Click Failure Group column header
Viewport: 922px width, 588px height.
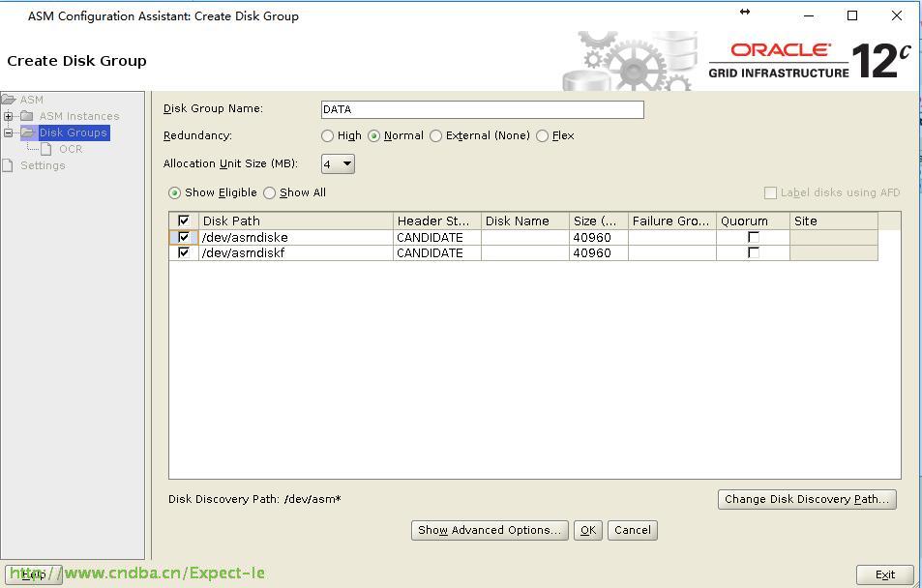(672, 220)
